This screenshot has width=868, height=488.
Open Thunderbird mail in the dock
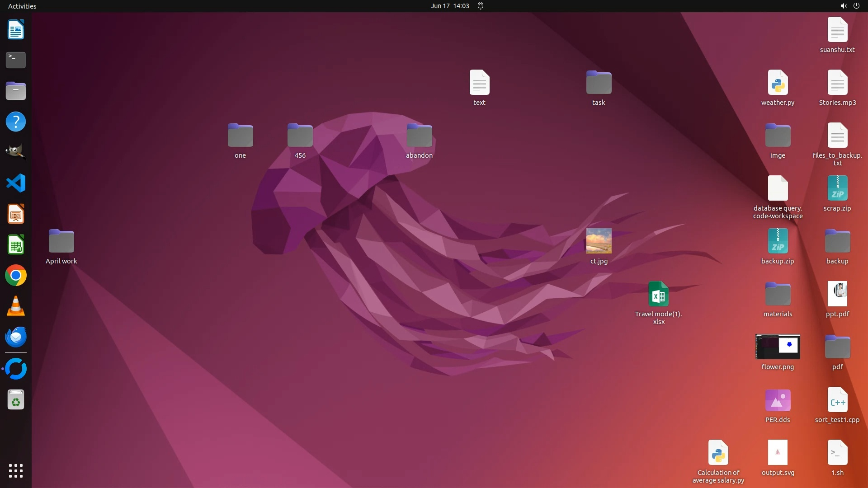pos(16,337)
